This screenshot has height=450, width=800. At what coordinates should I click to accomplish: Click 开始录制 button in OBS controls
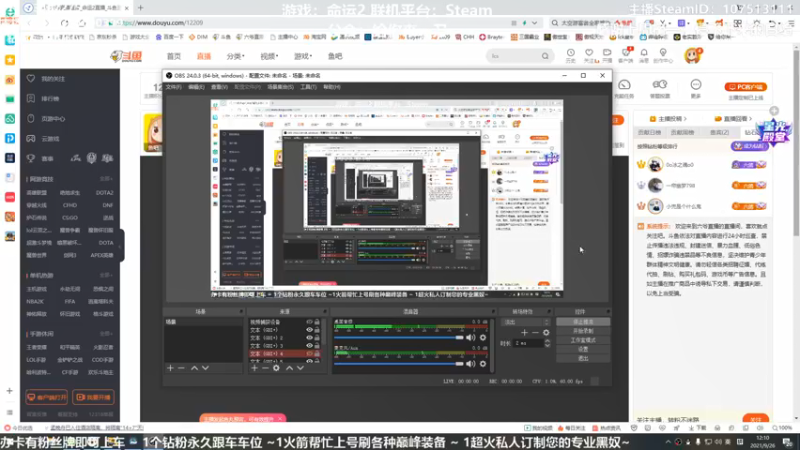point(583,331)
